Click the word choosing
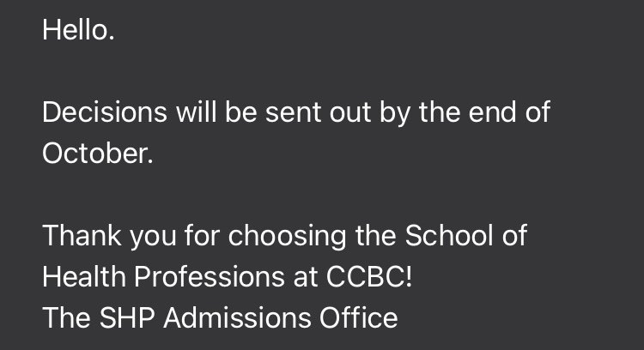Image resolution: width=644 pixels, height=350 pixels. pos(287,238)
